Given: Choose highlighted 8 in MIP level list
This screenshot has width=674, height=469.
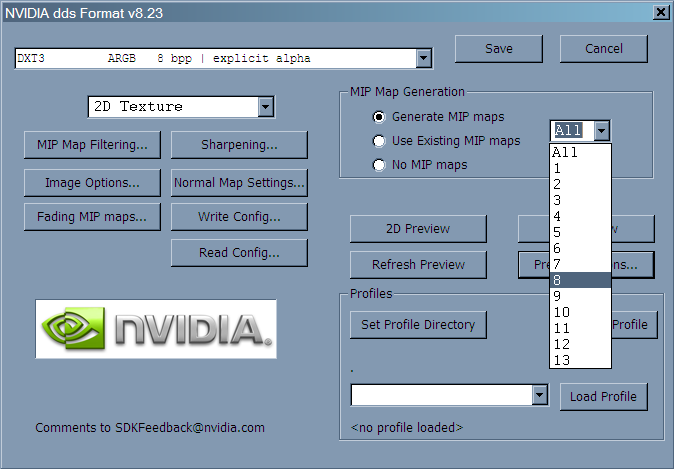Looking at the screenshot, I should pos(580,280).
